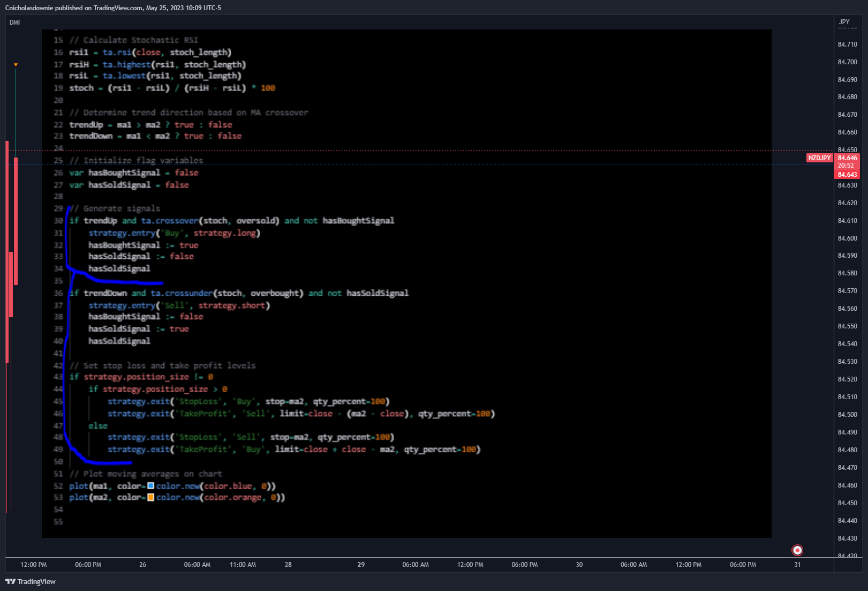Click the publisher header text naming Cnicholasdownie

(x=113, y=8)
